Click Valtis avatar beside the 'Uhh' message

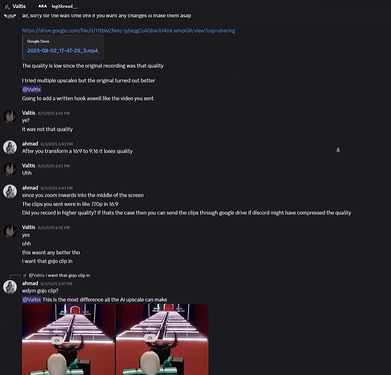click(10, 169)
